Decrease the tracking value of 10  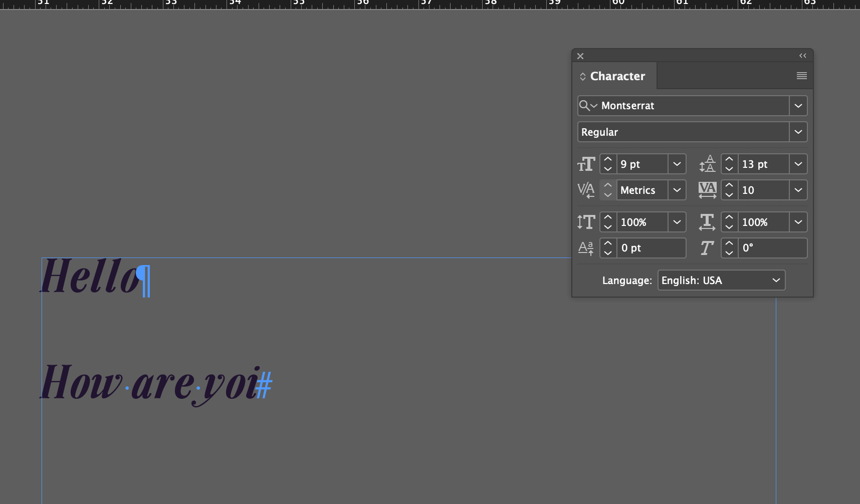(x=729, y=195)
